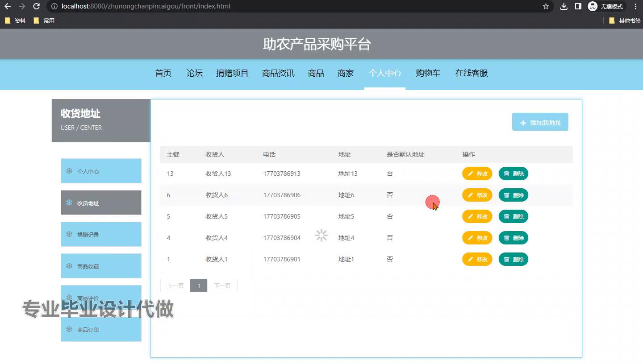Screen dimensions: 643x364
Task: Open 商家 in navigation bar
Action: 346,73
